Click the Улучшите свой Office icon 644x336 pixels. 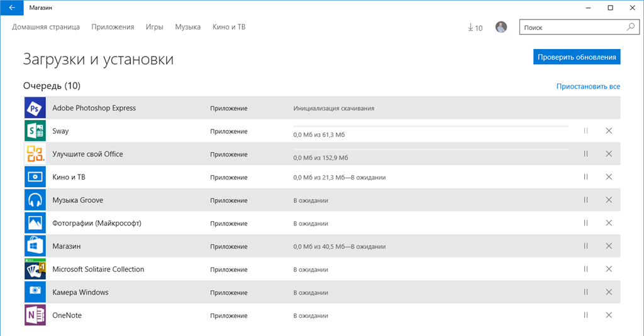(35, 154)
